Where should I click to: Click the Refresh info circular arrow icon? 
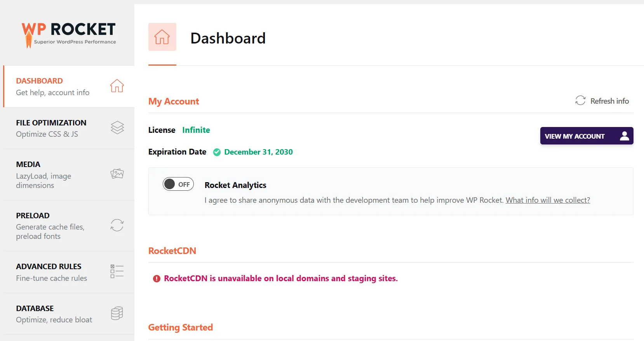(x=580, y=101)
